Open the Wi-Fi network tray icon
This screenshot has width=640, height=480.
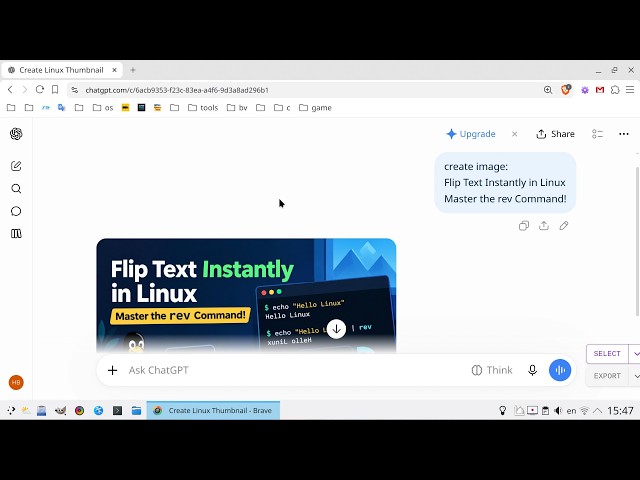point(584,411)
